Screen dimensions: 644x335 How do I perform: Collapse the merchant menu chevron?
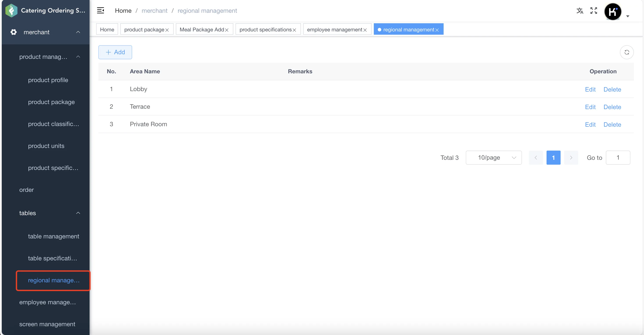coord(78,32)
